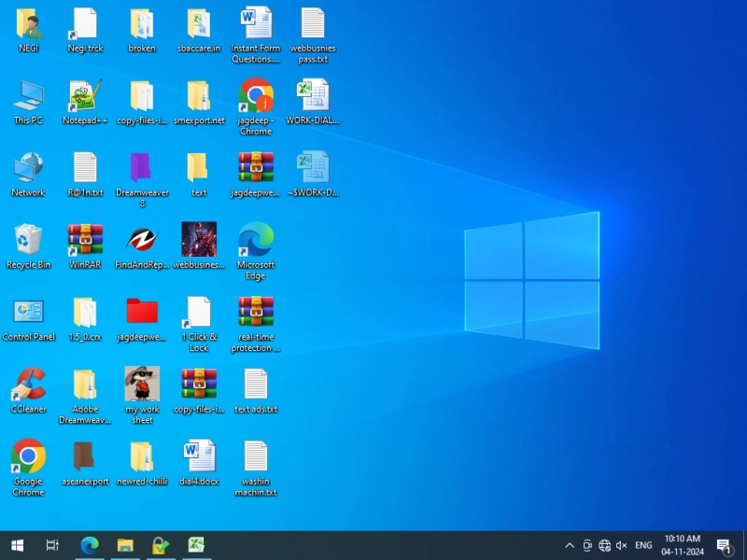Click the Windows Start button

(17, 545)
